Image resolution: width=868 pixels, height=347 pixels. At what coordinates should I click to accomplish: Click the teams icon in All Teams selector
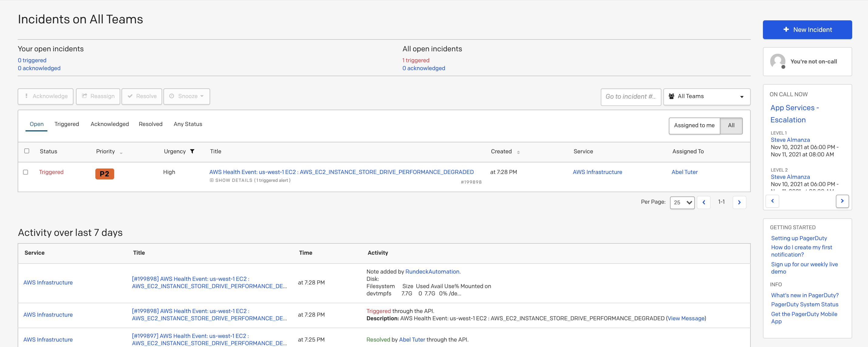pyautogui.click(x=671, y=96)
